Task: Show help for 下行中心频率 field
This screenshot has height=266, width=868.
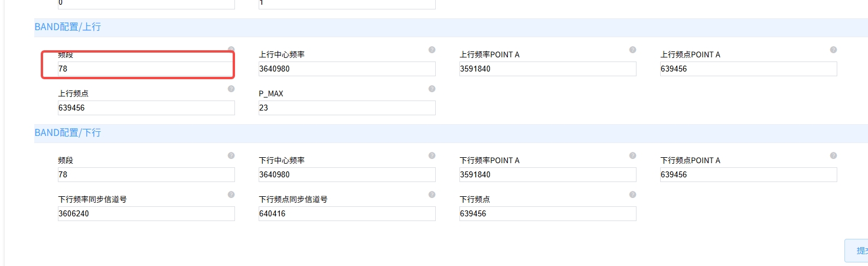Action: point(432,155)
